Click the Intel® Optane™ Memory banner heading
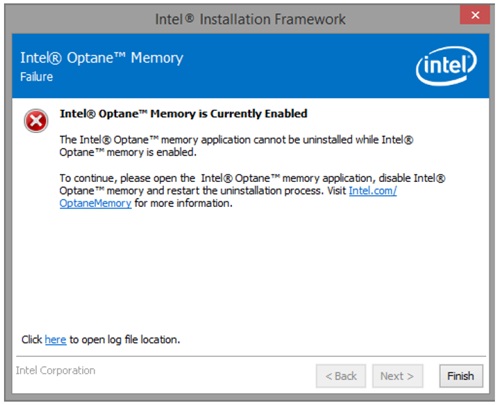 coord(102,58)
